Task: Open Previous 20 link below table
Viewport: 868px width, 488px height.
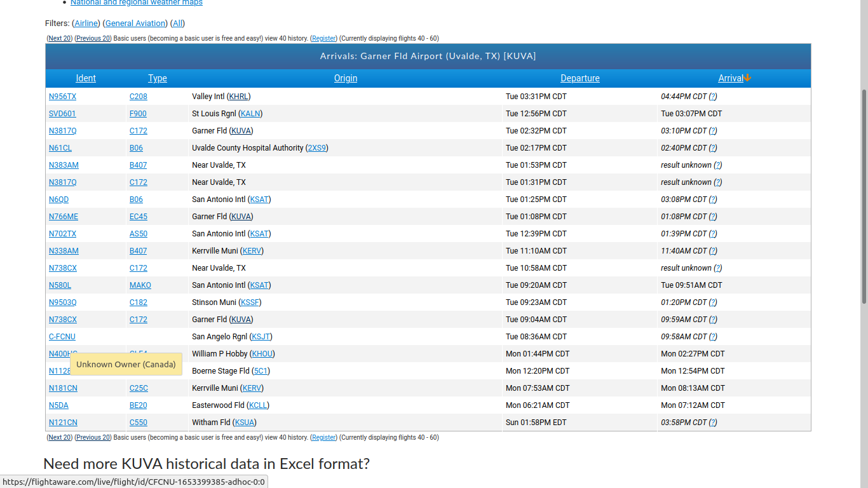Action: coord(93,437)
